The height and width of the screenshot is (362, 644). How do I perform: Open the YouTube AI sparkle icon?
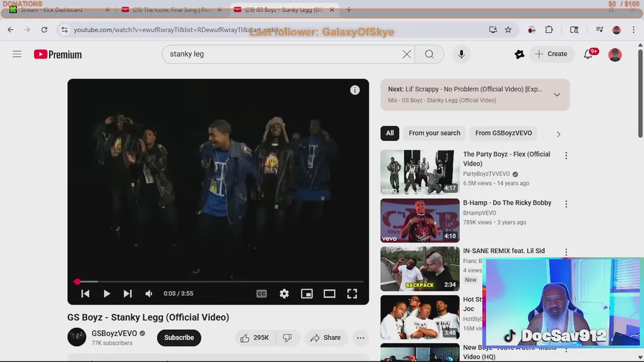(x=519, y=54)
